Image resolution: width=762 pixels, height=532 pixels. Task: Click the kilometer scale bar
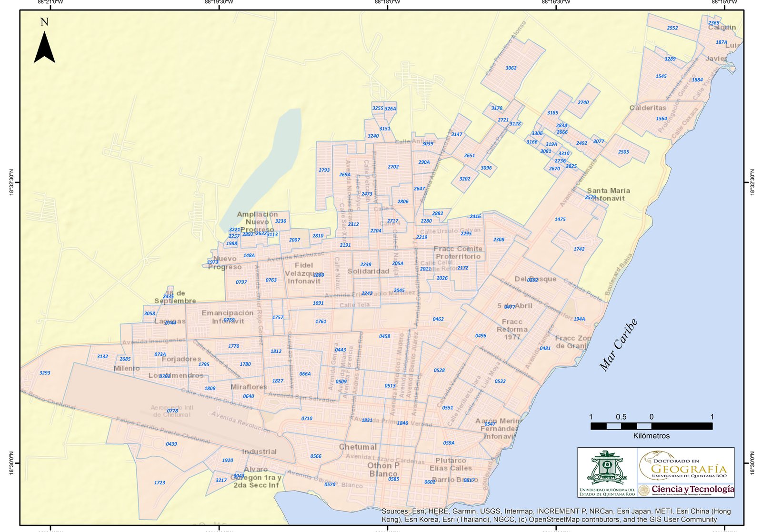tap(652, 426)
